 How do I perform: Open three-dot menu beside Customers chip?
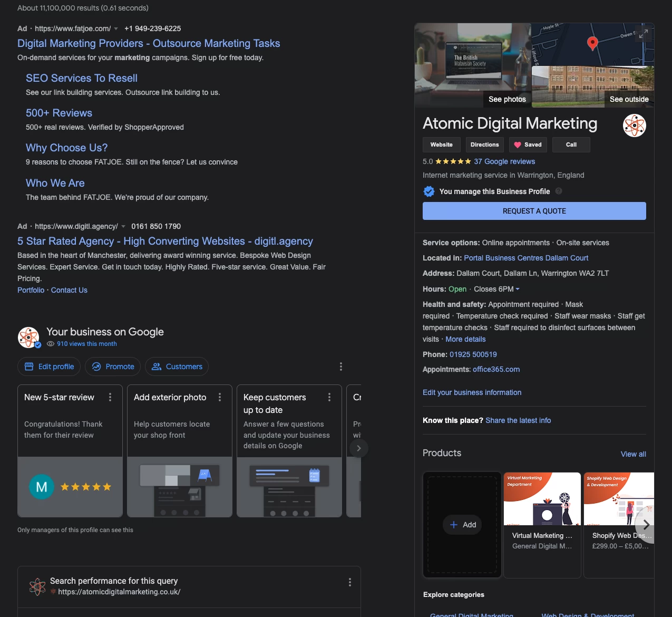(341, 367)
